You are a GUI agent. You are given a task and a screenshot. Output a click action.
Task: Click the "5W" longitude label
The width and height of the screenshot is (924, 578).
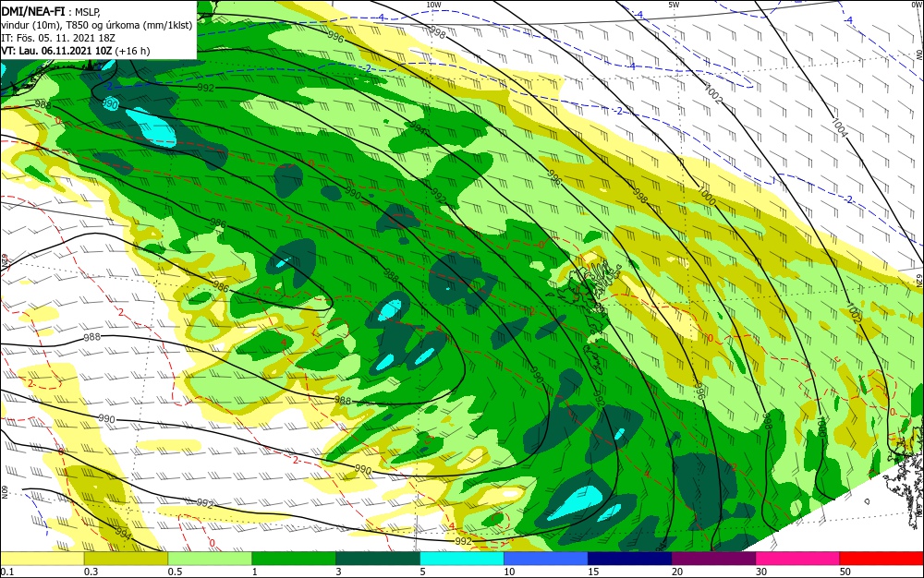click(674, 5)
